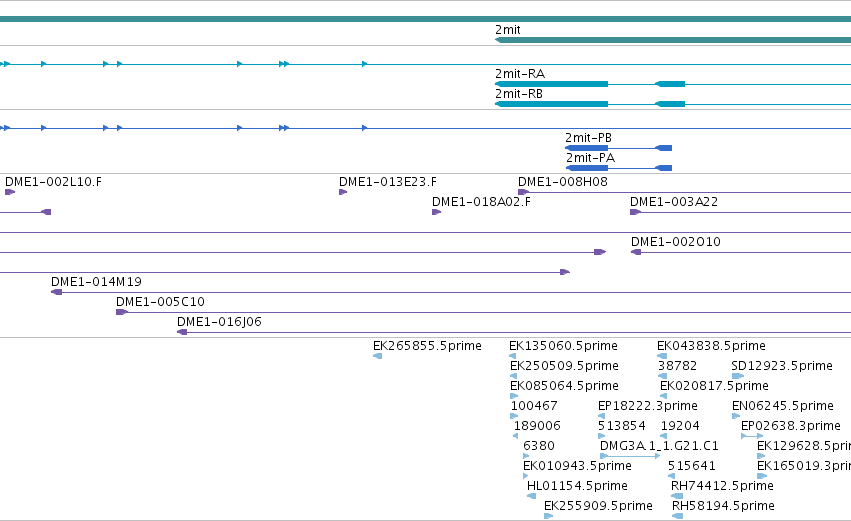
Task: Click the start arrow of DME1-003A22
Action: 635,212
